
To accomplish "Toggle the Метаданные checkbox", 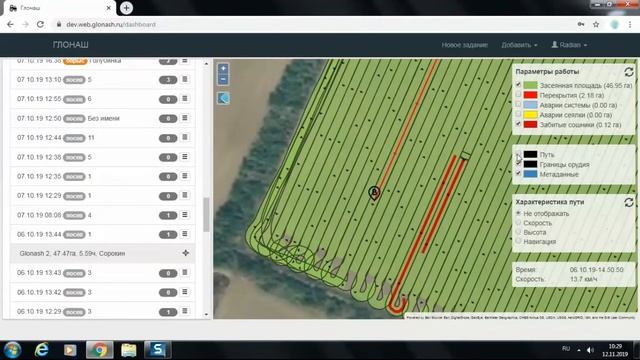I will pos(518,173).
